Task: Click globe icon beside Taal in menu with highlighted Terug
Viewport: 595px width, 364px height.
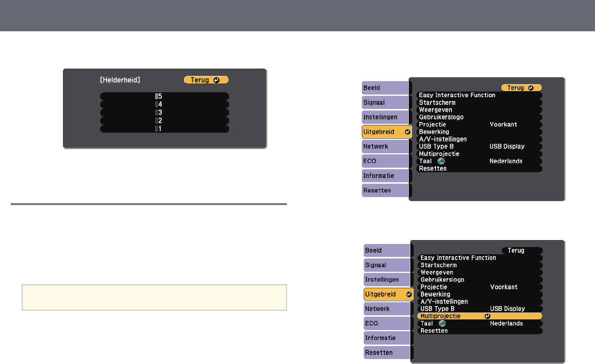Action: 441,161
